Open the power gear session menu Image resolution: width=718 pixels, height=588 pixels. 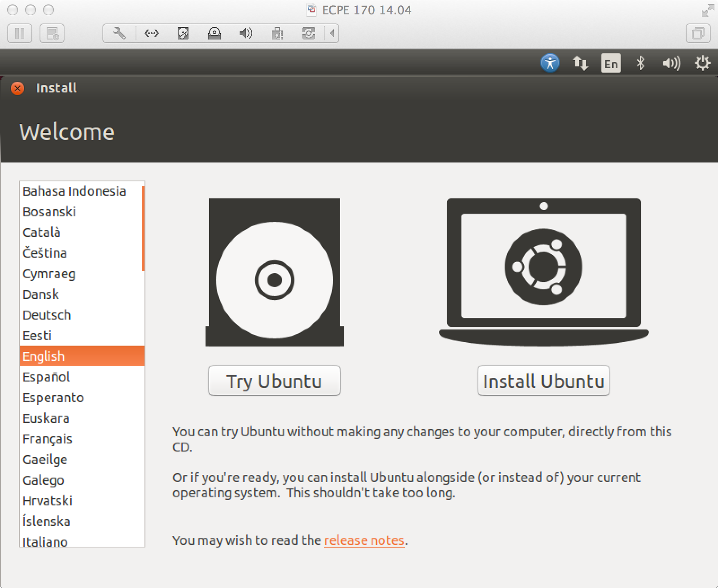click(703, 63)
